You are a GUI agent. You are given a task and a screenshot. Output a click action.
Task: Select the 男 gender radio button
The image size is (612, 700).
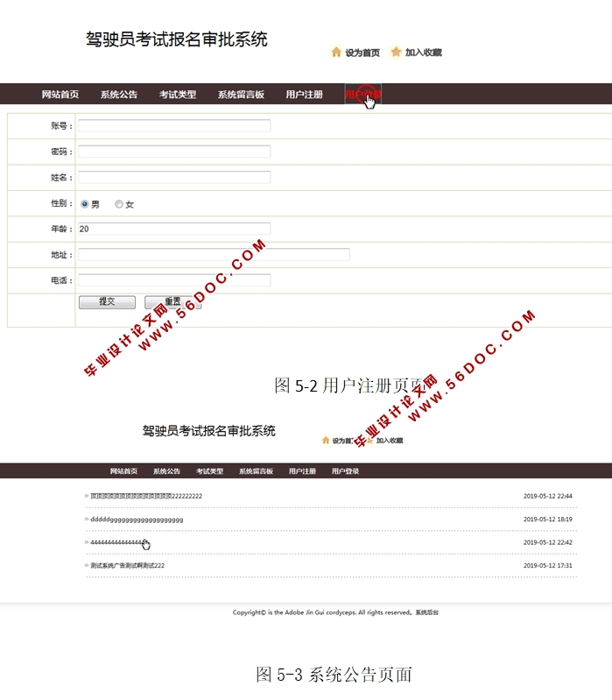[85, 204]
